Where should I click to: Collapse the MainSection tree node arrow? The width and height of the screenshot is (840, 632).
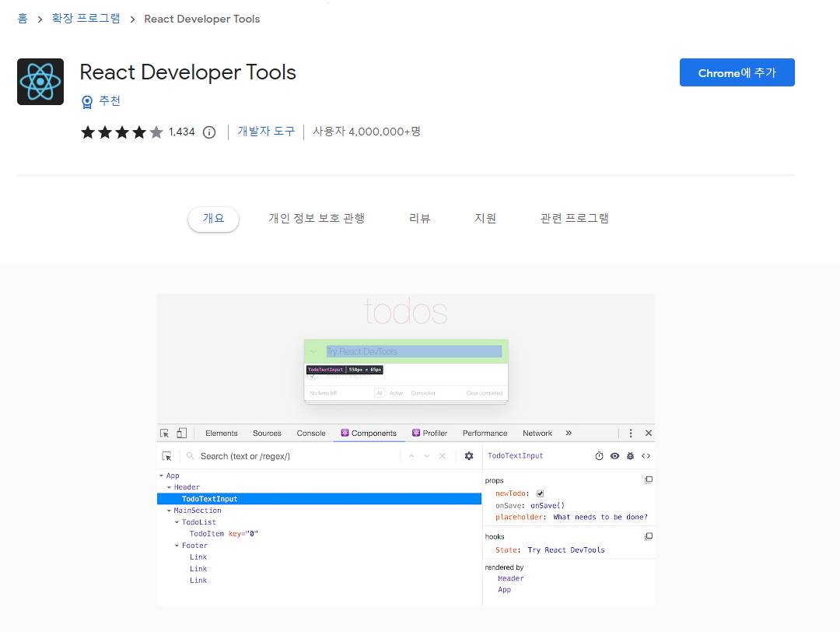[x=170, y=511]
